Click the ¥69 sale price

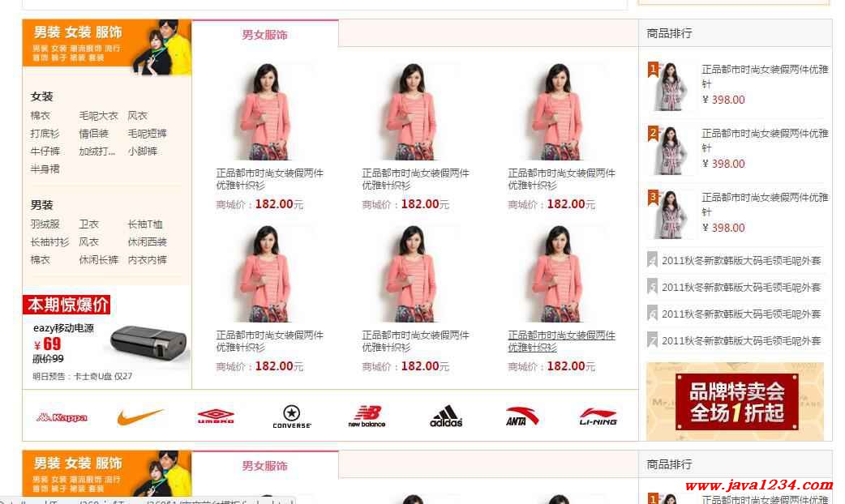click(x=47, y=344)
